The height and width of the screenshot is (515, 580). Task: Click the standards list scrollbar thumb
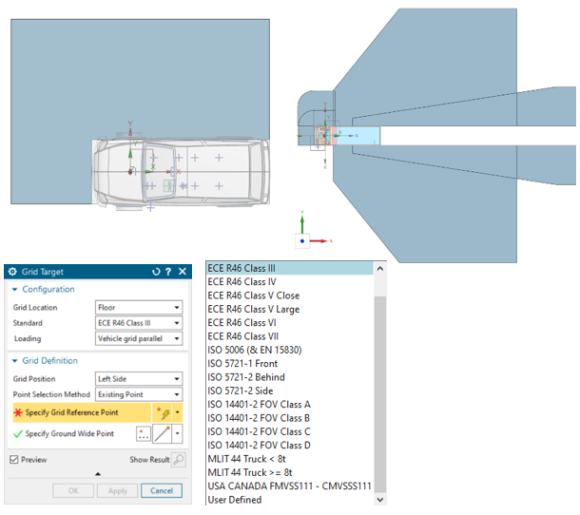[x=380, y=394]
